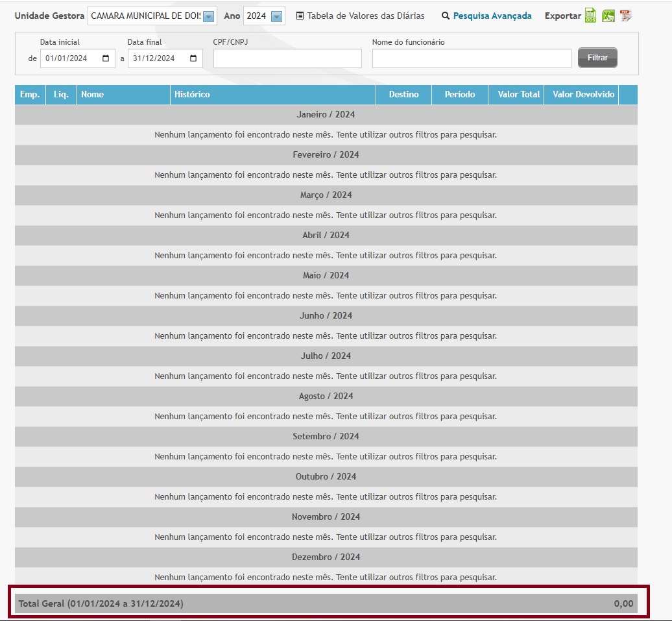
Task: Focus the CPF/CNPJ input field
Action: click(287, 58)
